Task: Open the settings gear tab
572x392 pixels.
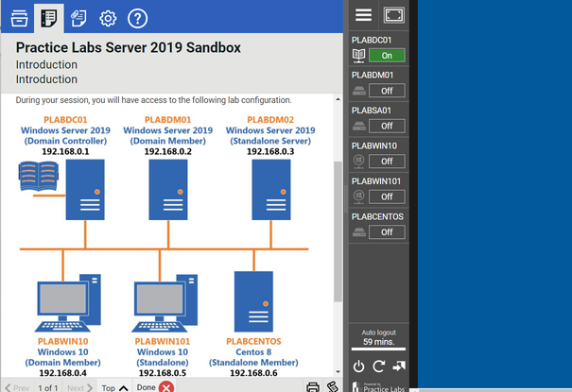Action: point(108,17)
